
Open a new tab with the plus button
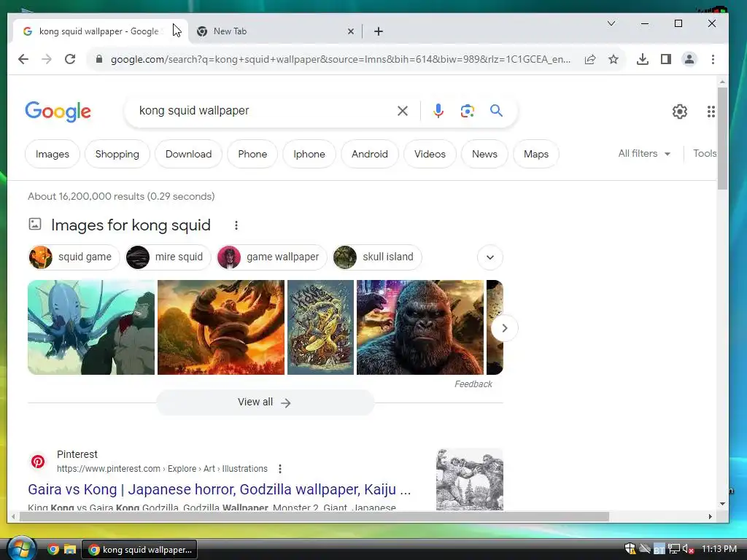click(379, 31)
